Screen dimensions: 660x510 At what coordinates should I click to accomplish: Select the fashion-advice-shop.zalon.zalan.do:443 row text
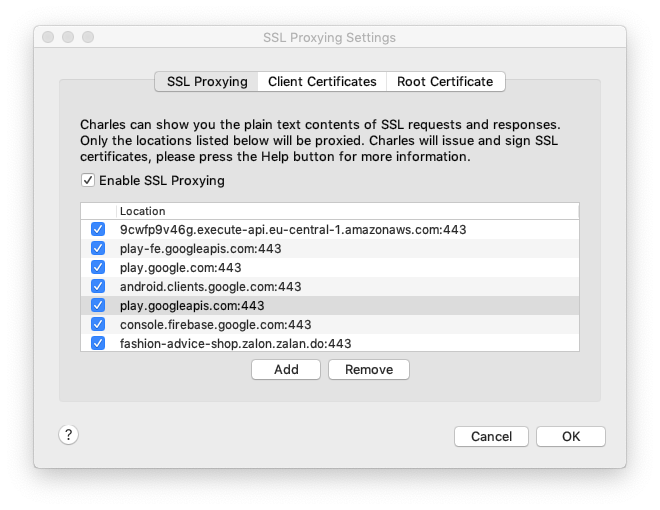pos(235,343)
